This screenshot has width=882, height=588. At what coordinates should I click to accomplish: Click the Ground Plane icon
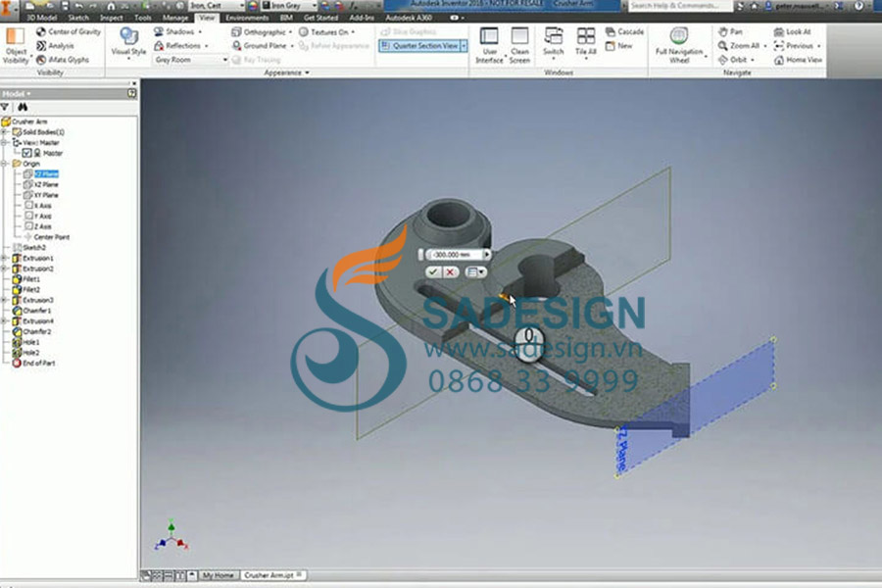pos(237,46)
